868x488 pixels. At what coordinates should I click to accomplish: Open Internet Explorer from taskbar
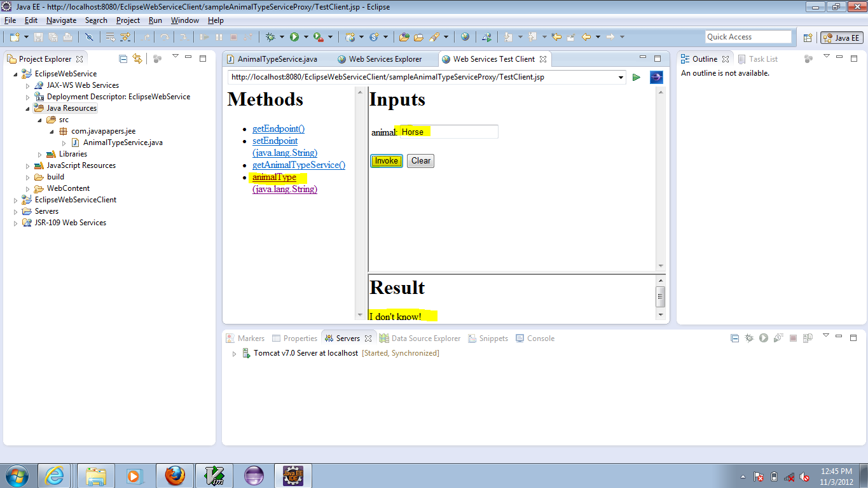click(x=54, y=475)
